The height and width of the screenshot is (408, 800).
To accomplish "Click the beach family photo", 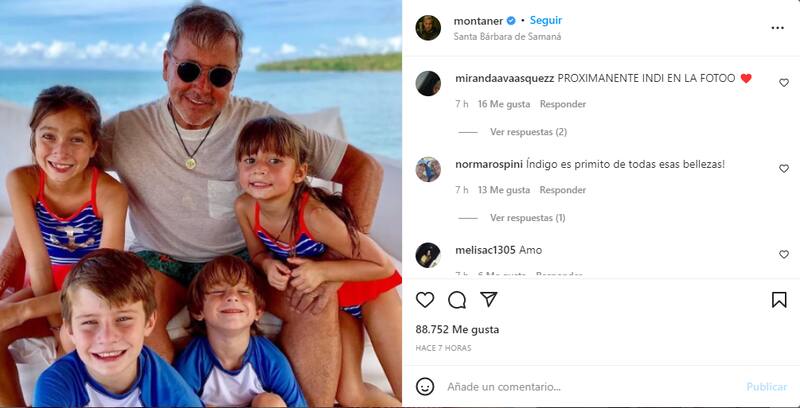I will [200, 204].
